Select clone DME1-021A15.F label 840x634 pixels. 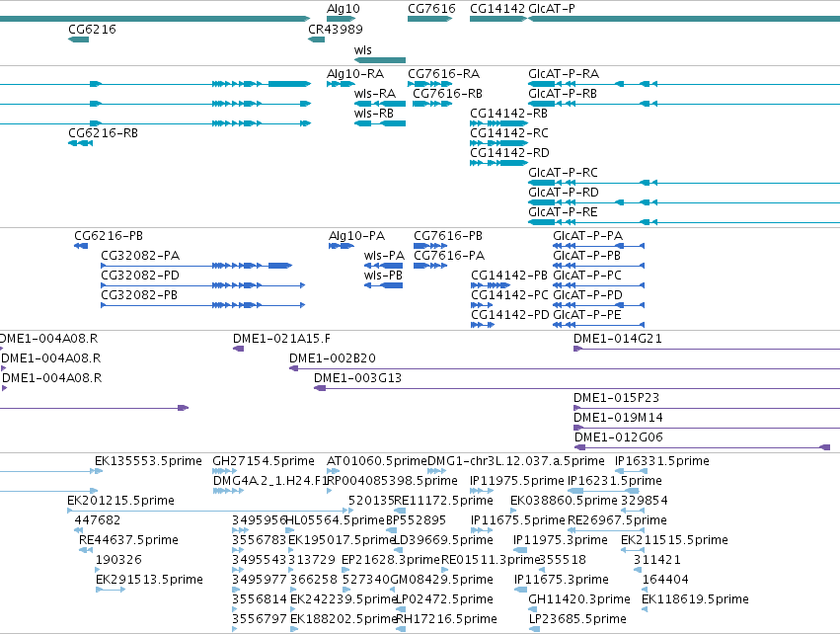(281, 339)
